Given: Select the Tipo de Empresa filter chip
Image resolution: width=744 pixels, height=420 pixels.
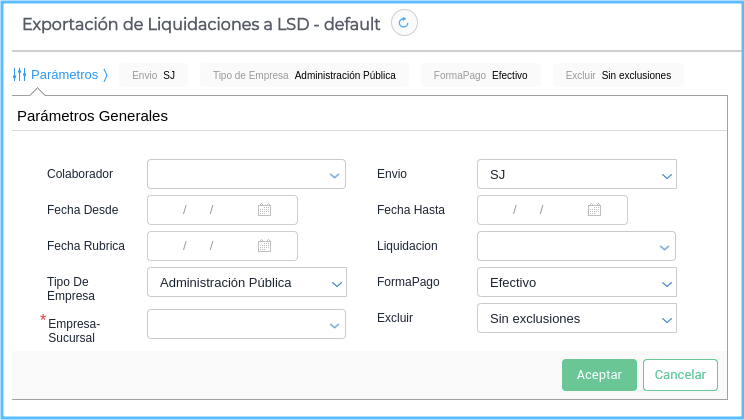Looking at the screenshot, I should click(x=304, y=75).
